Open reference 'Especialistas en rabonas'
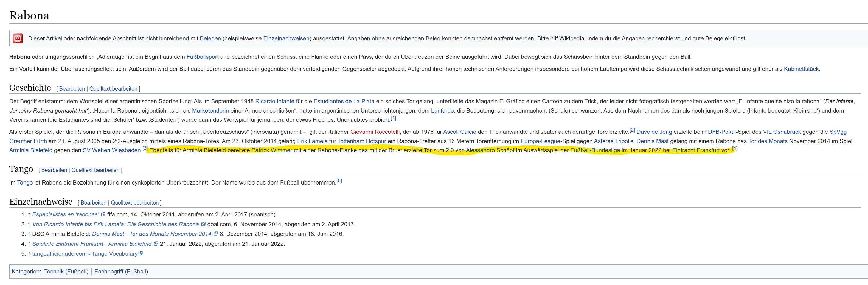The image size is (868, 285). 66,214
